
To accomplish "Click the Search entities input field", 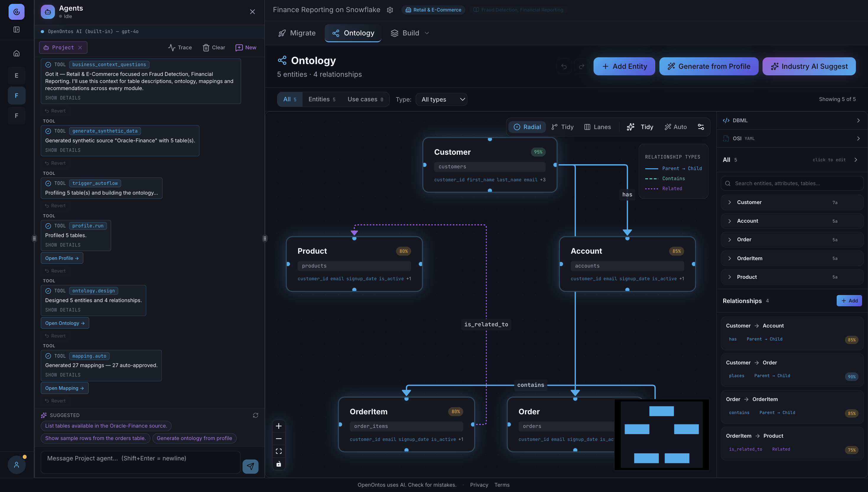I will pos(792,183).
